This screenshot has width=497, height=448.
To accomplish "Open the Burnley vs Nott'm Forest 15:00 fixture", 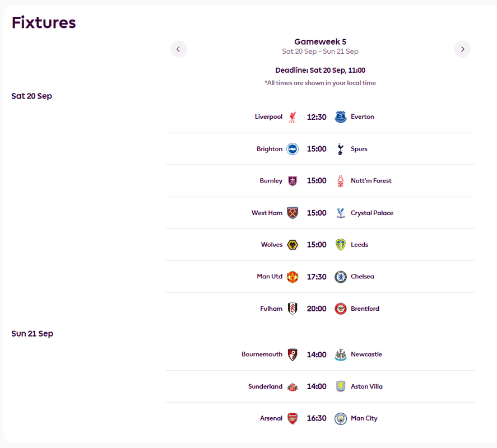I will [x=320, y=181].
